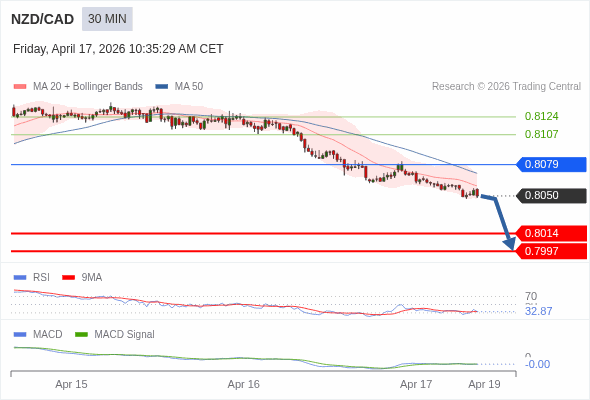The height and width of the screenshot is (400, 590).
Task: Click the RSI 70 axis label
Action: (x=531, y=296)
